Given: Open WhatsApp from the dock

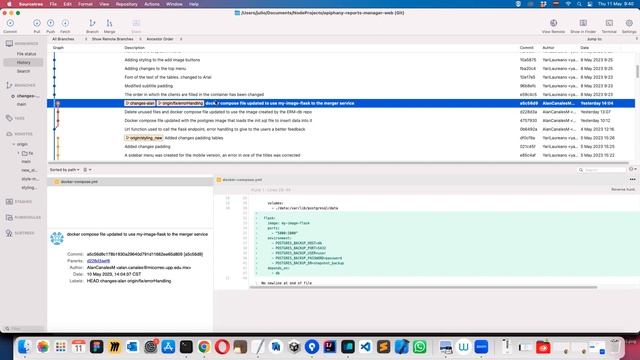Looking at the screenshot, I should point(420,347).
